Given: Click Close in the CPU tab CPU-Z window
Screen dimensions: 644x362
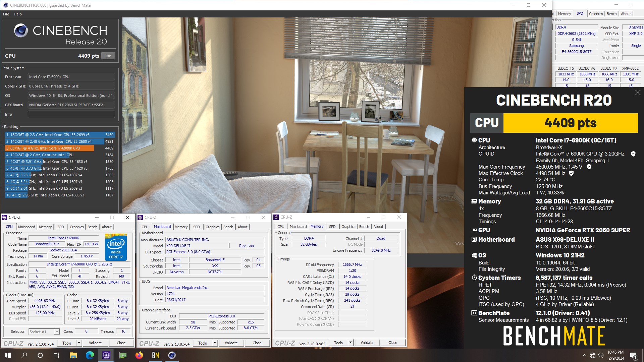Looking at the screenshot, I should pos(121,343).
